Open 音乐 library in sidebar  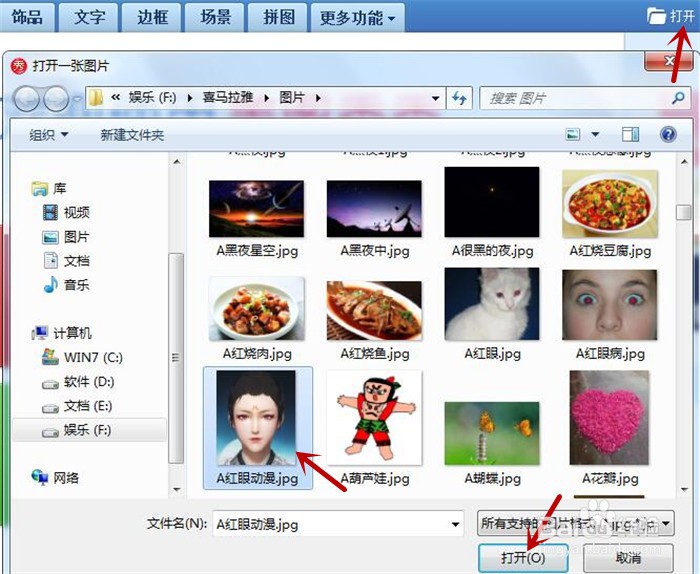(x=66, y=285)
